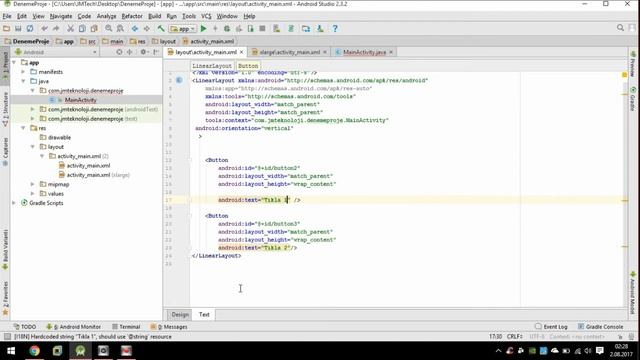Click scroll-from-source target icon in Project panel
The width and height of the screenshot is (640, 360).
[119, 52]
